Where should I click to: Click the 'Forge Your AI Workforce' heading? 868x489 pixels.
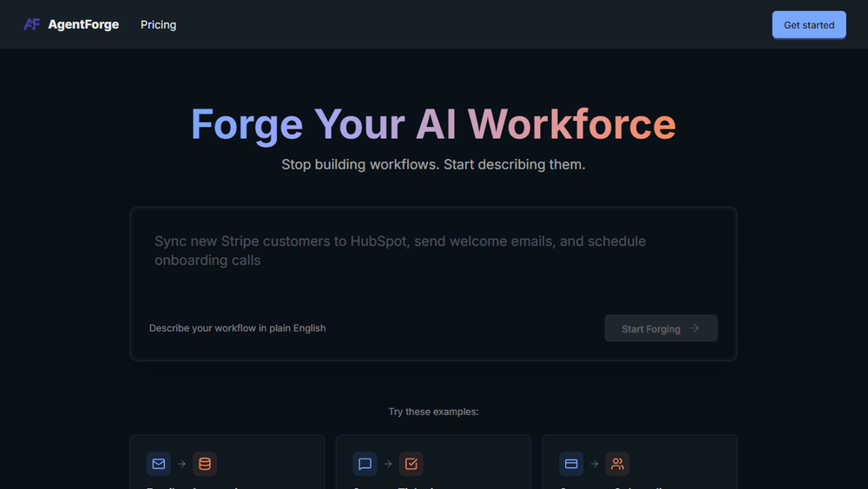click(433, 124)
